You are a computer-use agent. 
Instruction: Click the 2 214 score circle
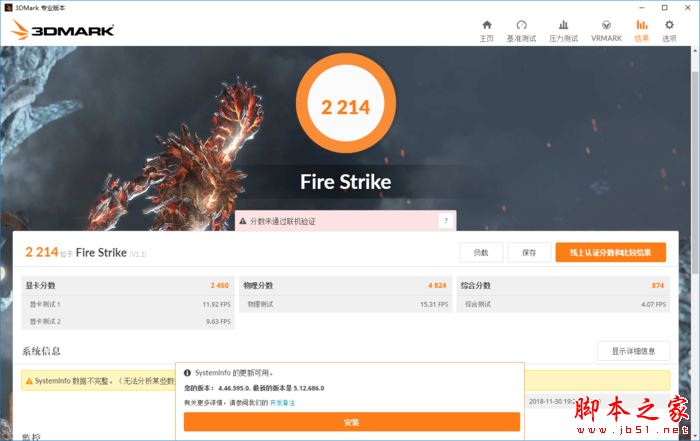pos(346,104)
